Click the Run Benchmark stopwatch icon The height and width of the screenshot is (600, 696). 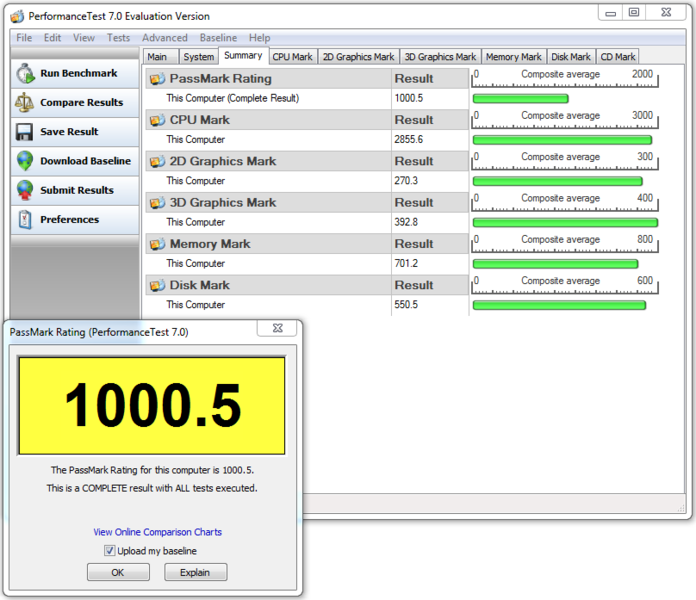(25, 73)
